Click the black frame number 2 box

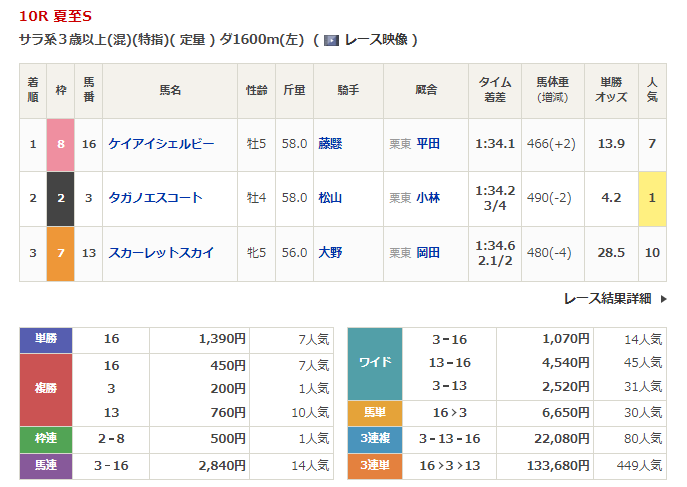click(x=61, y=198)
